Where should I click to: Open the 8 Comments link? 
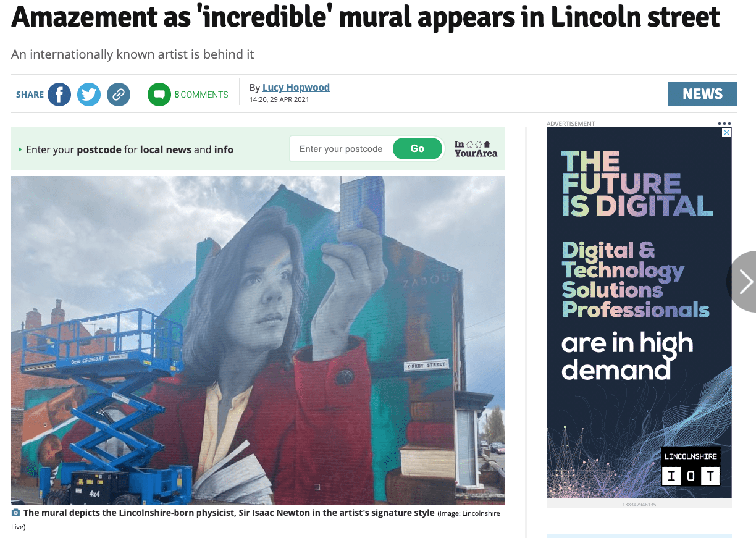(201, 95)
